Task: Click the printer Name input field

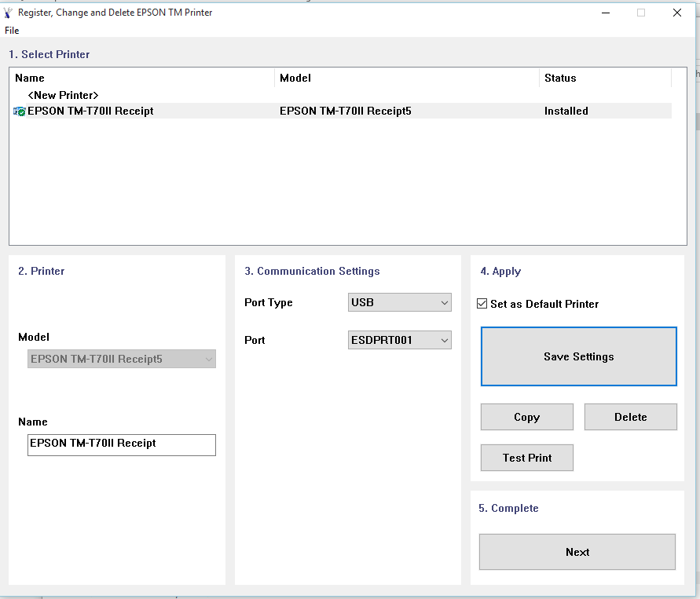Action: coord(122,444)
